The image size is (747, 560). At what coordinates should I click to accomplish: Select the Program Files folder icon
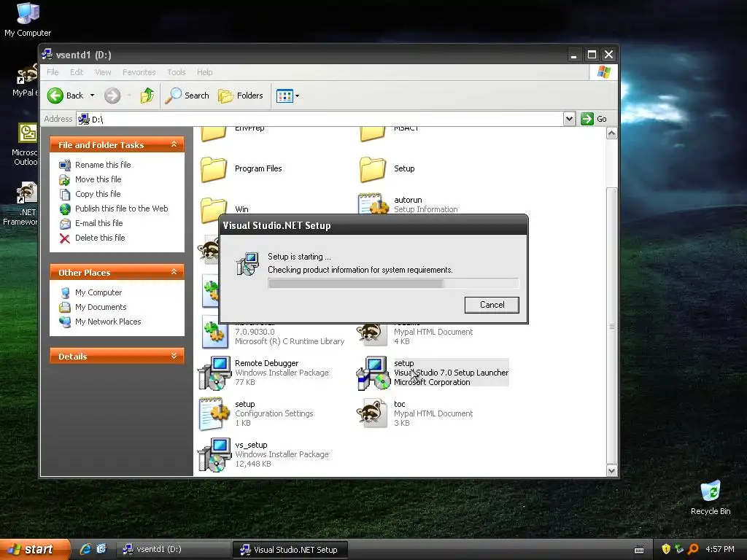coord(214,169)
